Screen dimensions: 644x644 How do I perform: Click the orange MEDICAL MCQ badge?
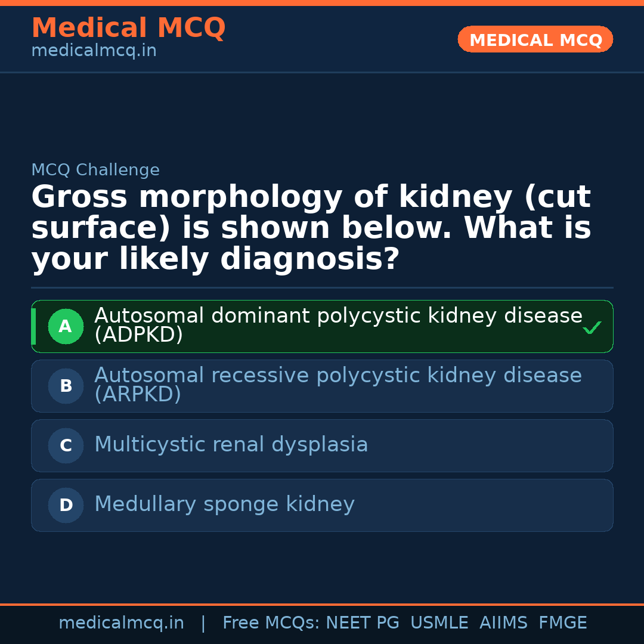(x=535, y=40)
